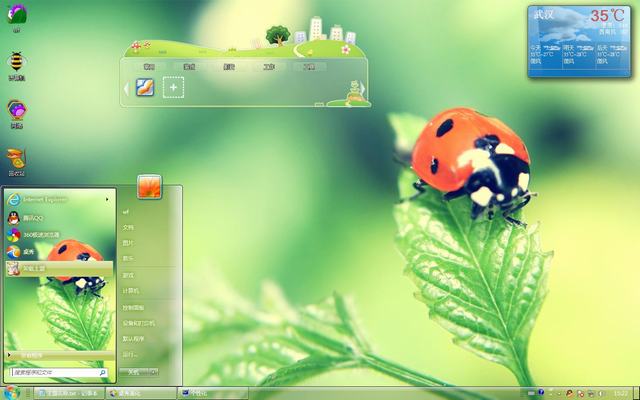Select the highlighted theme program entry
Image resolution: width=640 pixels, height=400 pixels.
pyautogui.click(x=59, y=269)
